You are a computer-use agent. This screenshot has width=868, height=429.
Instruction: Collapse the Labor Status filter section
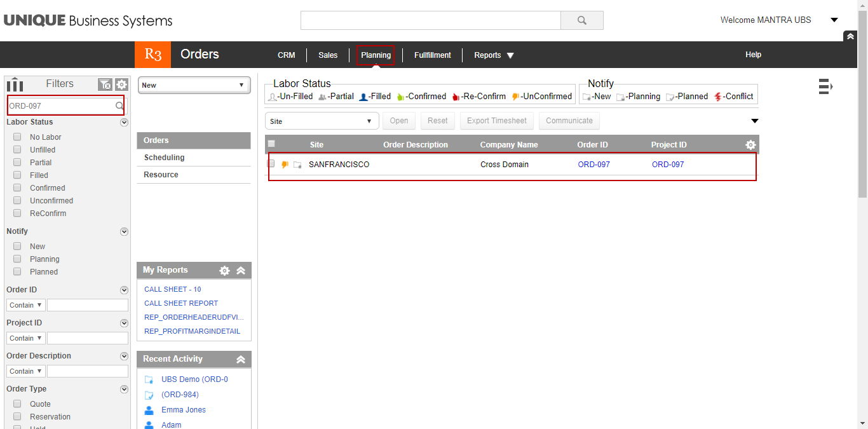(124, 122)
